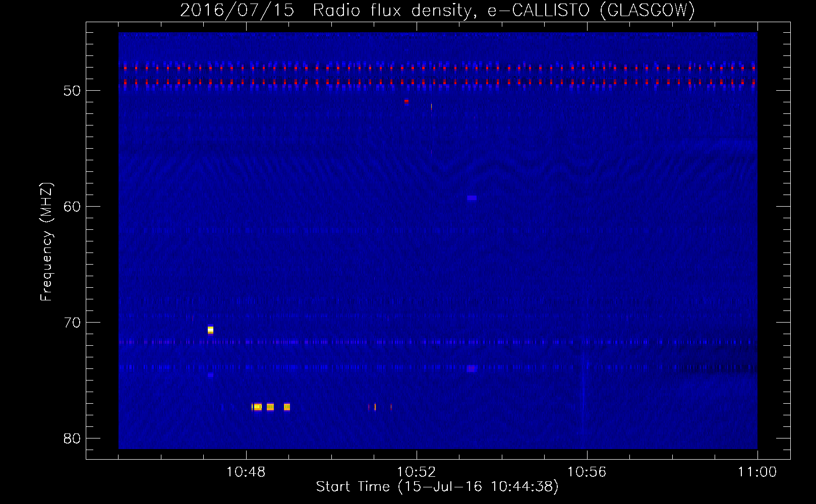Click the 80 frequency tick label

(72, 438)
